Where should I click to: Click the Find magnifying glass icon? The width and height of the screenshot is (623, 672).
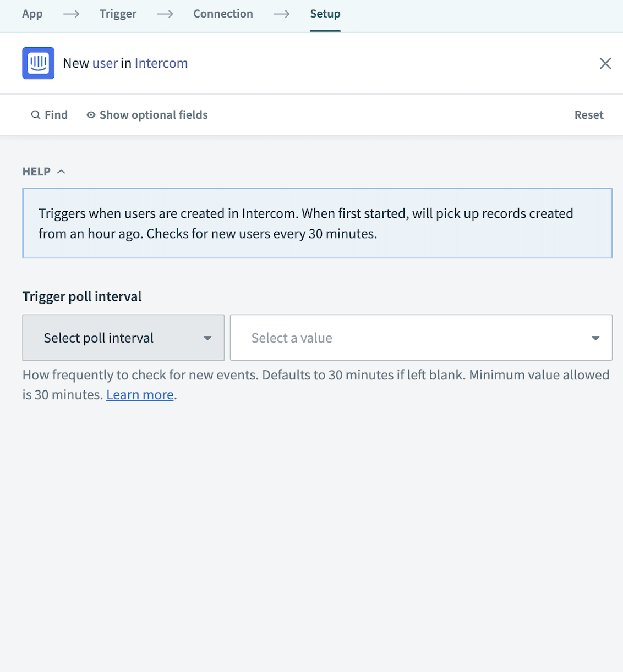[x=36, y=115]
